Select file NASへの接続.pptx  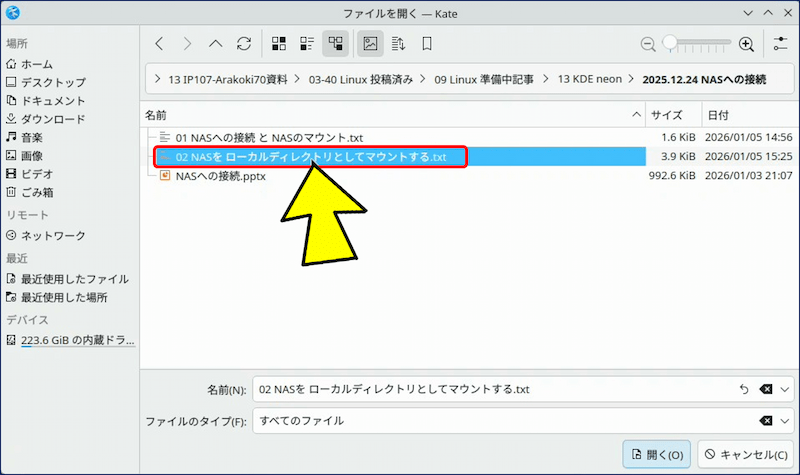pos(221,176)
